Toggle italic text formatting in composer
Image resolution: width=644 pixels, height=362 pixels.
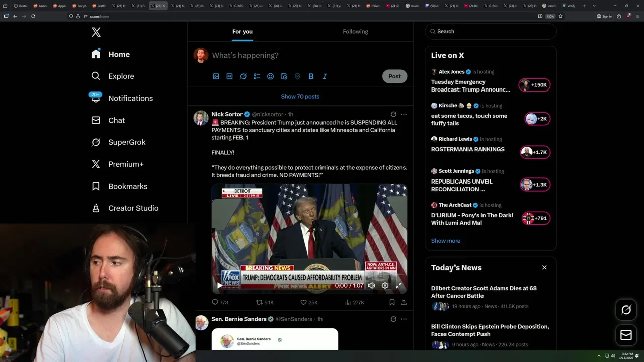coord(325,76)
